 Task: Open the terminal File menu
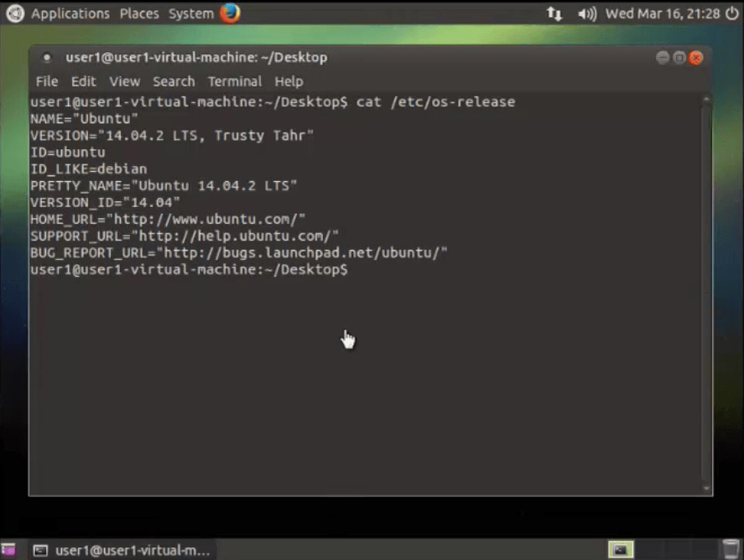[x=47, y=81]
